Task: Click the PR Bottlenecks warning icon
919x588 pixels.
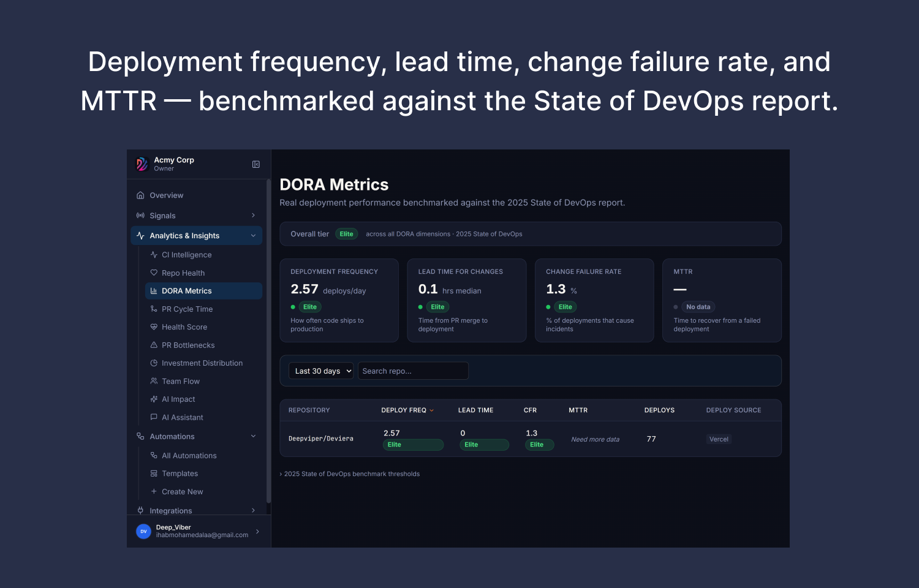Action: (x=154, y=345)
